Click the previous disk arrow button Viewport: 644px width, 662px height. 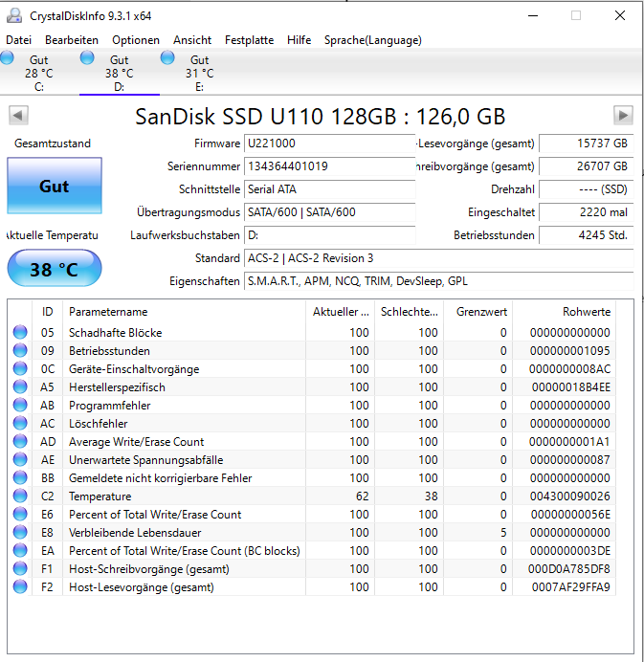coord(18,115)
